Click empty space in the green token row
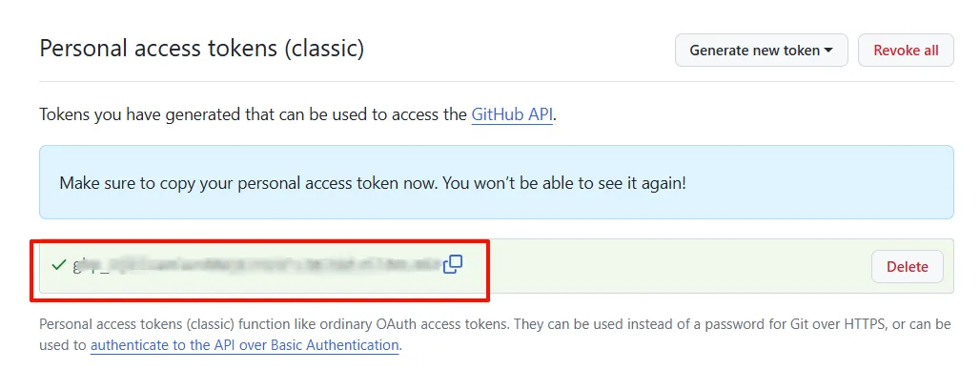Viewport: 980px width, 370px height. point(663,266)
